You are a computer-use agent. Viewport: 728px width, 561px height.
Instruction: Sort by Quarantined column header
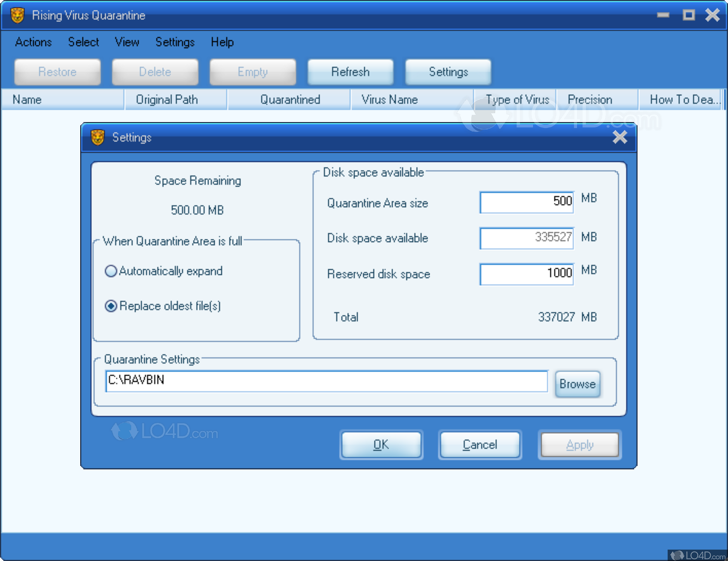pos(289,99)
